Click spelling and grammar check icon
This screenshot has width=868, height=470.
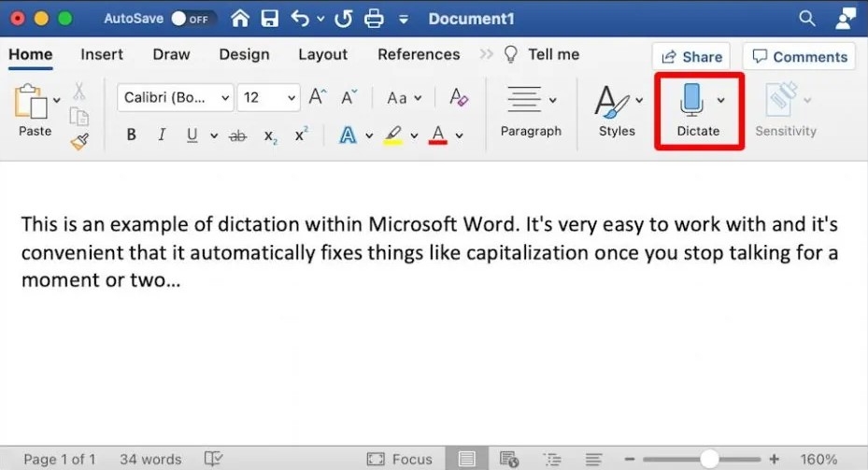213,459
